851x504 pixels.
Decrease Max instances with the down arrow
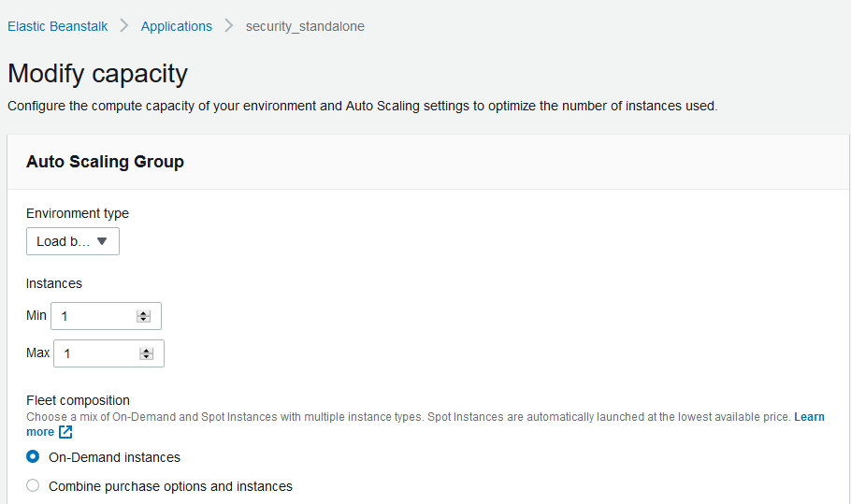coord(146,357)
